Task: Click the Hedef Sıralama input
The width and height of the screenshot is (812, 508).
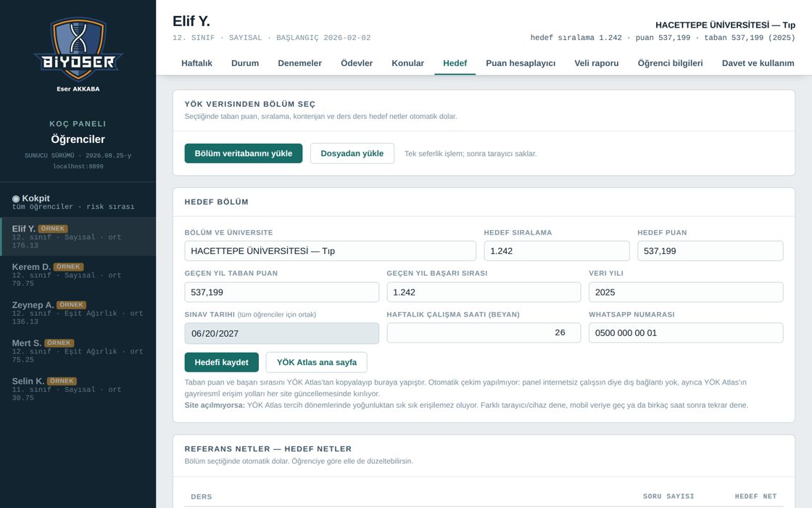Action: click(557, 251)
